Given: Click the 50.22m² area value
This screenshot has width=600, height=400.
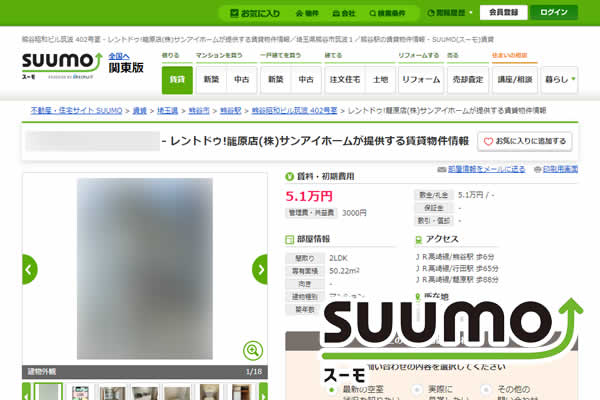Looking at the screenshot, I should pos(344,271).
